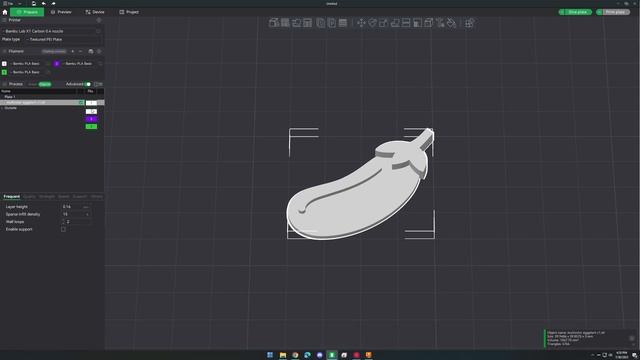640x360 pixels.
Task: Open the Quality settings tab
Action: 29,197
